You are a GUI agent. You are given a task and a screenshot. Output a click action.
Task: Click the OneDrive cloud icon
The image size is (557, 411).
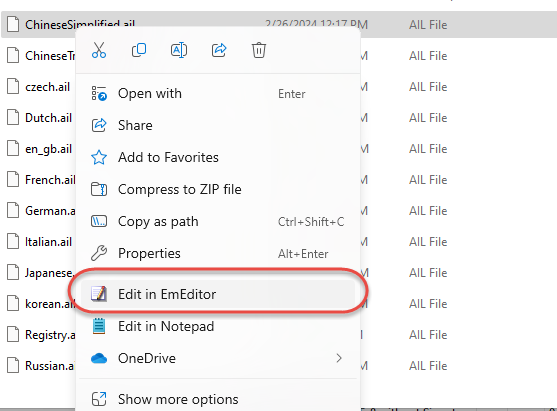click(99, 358)
